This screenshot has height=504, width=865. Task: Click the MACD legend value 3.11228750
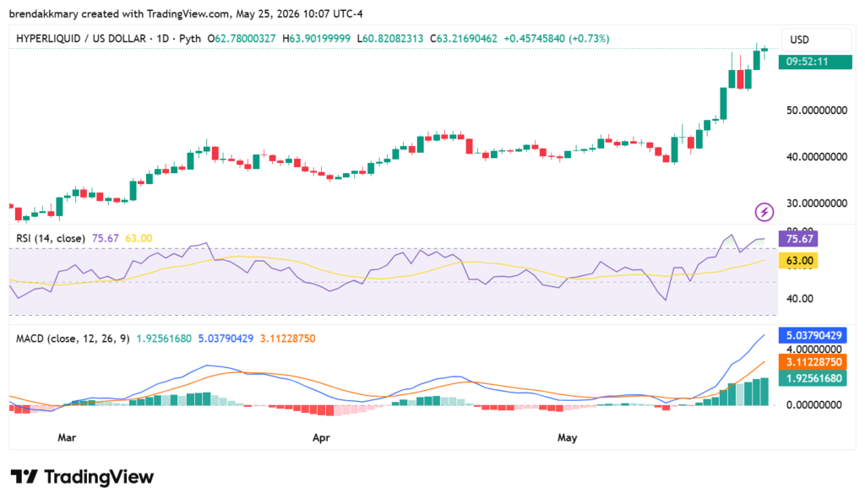click(287, 339)
